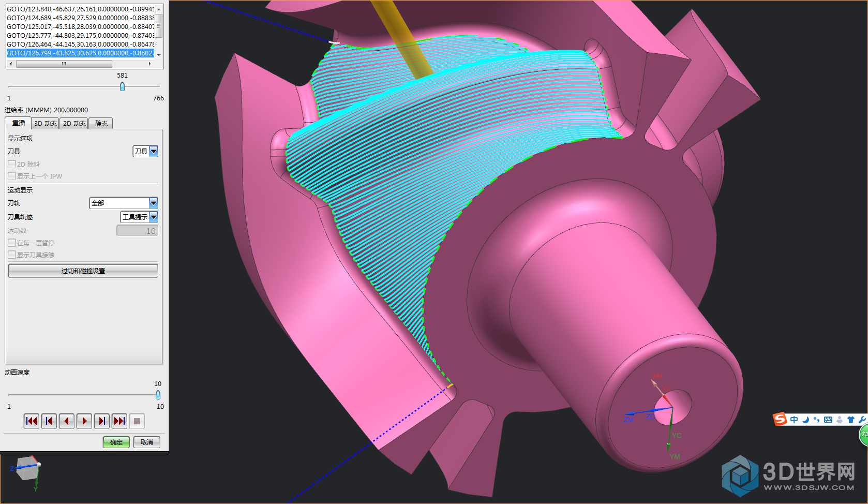
Task: Step forward one motion
Action: click(102, 421)
